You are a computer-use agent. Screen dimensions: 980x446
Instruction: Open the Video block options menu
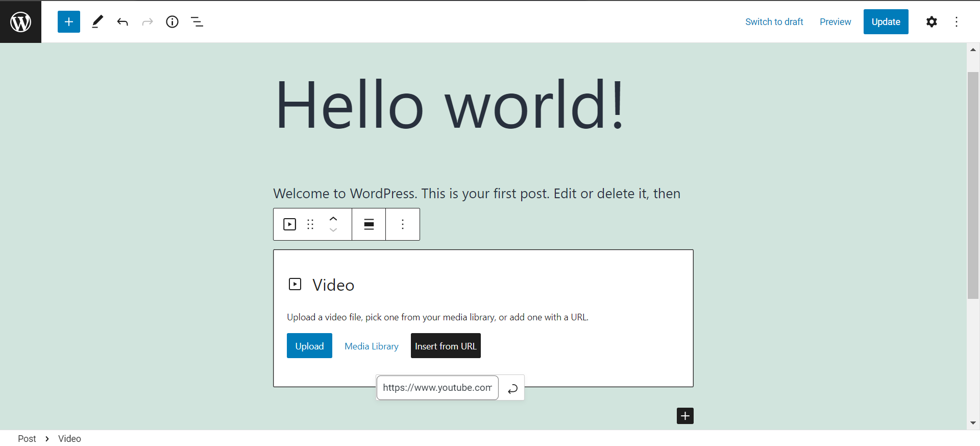(403, 224)
